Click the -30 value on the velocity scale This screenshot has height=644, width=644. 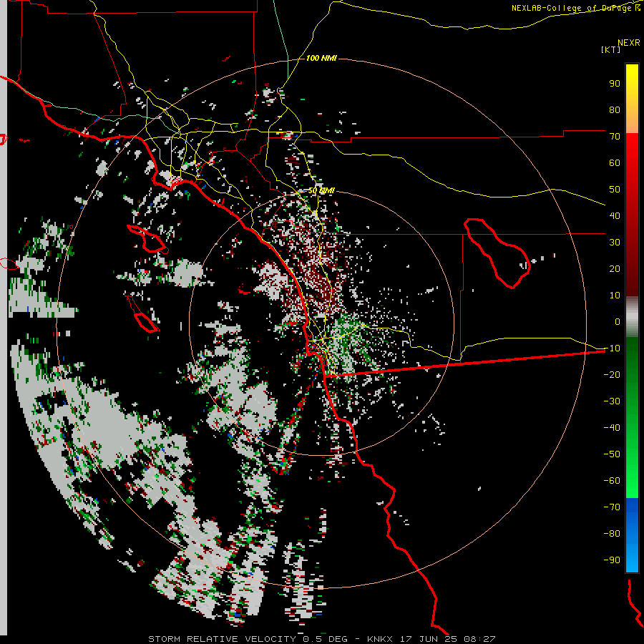tap(612, 401)
